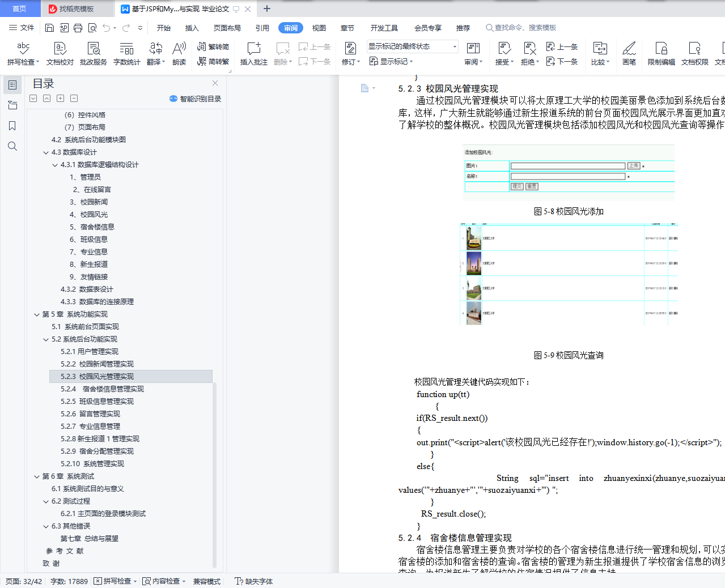This screenshot has width=725, height=588.
Task: Collapse the 第6章 系统测试 node
Action: pyautogui.click(x=37, y=476)
